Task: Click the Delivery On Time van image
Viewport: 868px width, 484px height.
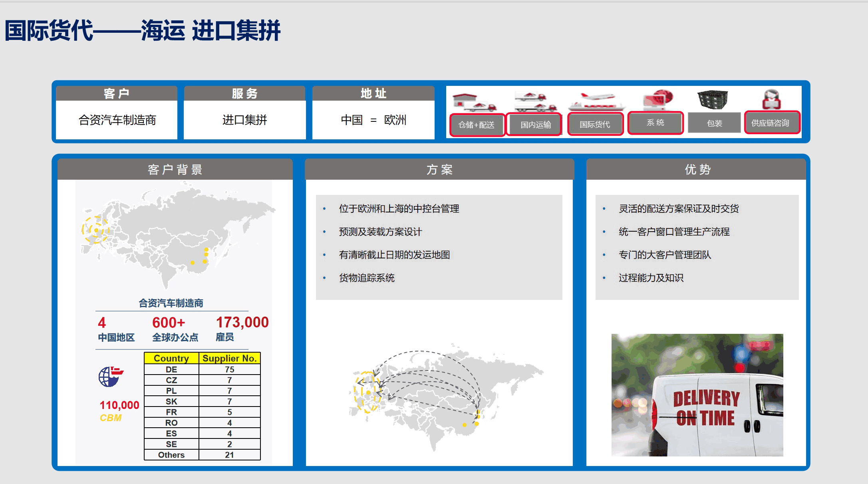Action: 697,395
